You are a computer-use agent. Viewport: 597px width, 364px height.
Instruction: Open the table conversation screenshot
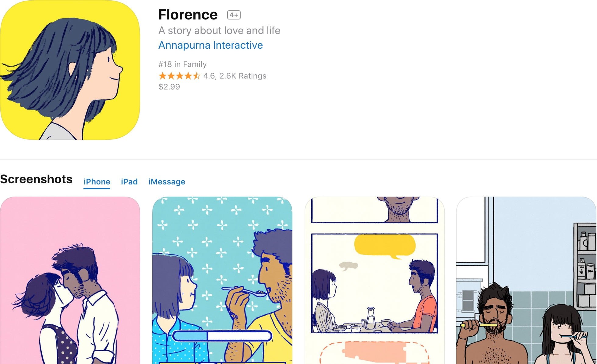(x=374, y=280)
